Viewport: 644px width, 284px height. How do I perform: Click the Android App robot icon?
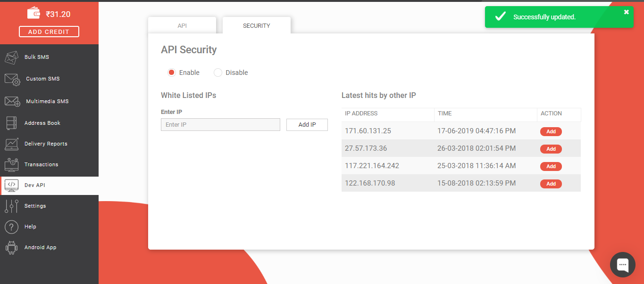[x=11, y=247]
